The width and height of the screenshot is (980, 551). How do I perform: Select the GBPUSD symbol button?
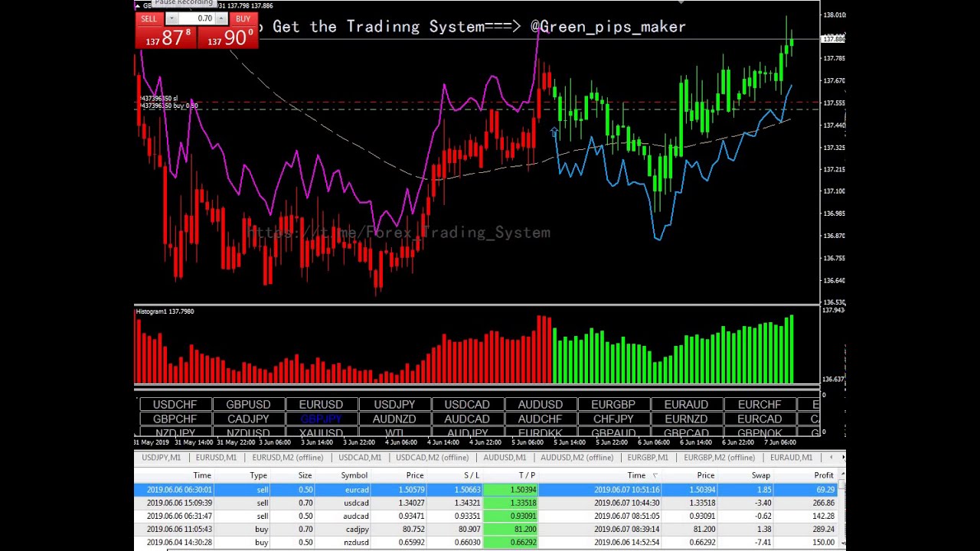(248, 404)
